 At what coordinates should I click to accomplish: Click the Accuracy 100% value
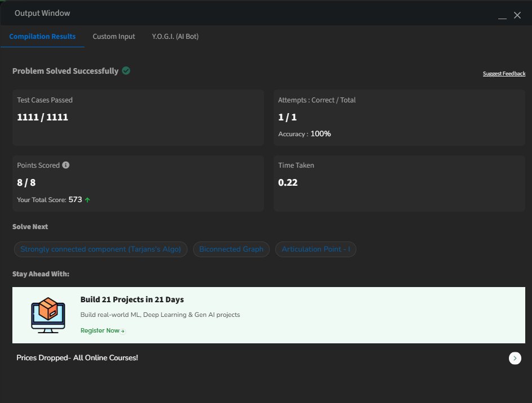320,134
